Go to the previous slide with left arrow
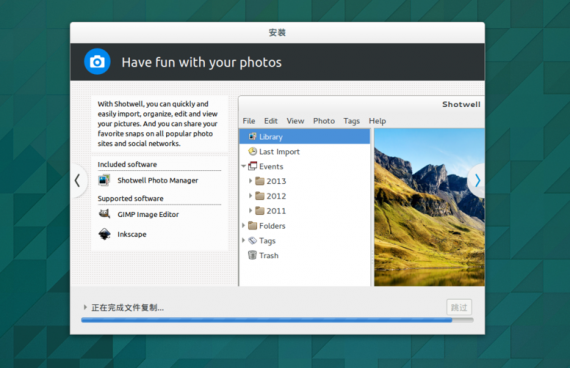 [x=77, y=180]
